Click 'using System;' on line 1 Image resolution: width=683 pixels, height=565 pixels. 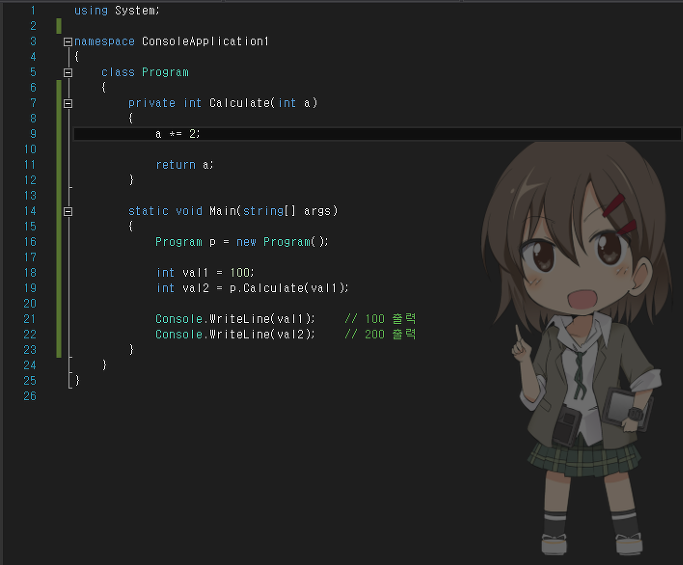pyautogui.click(x=117, y=10)
